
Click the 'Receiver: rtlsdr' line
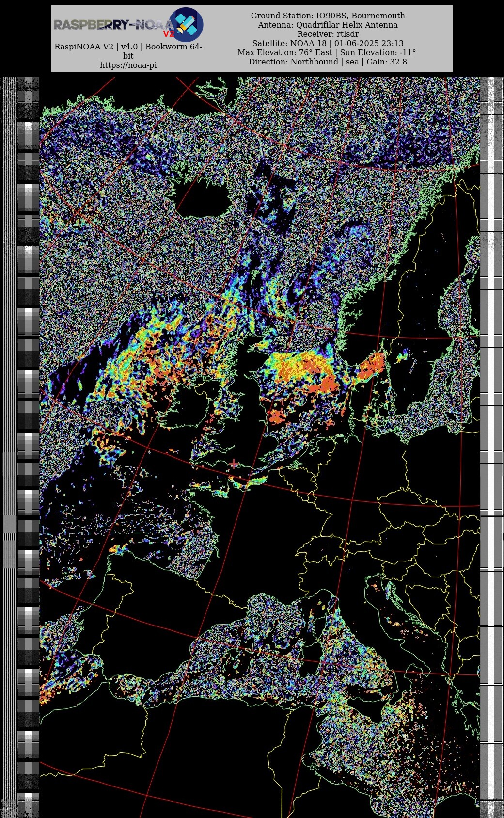click(328, 34)
